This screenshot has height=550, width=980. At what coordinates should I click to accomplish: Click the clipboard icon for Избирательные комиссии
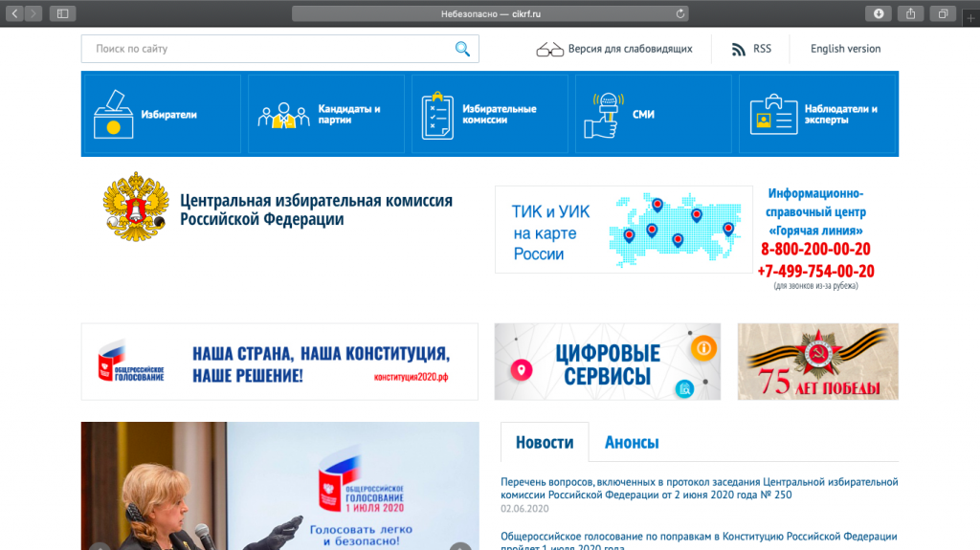tap(437, 116)
